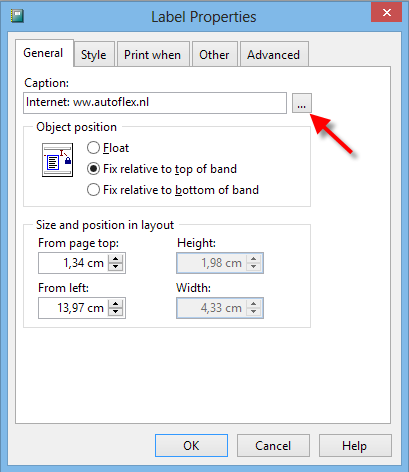Select Fix relative to top of band
Viewport: 409px width, 472px height.
tap(93, 169)
